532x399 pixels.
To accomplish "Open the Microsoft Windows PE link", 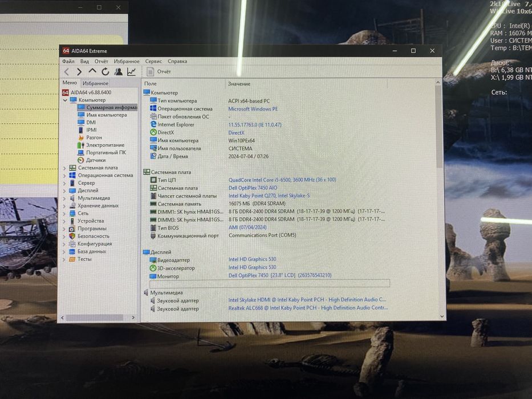I will (253, 109).
